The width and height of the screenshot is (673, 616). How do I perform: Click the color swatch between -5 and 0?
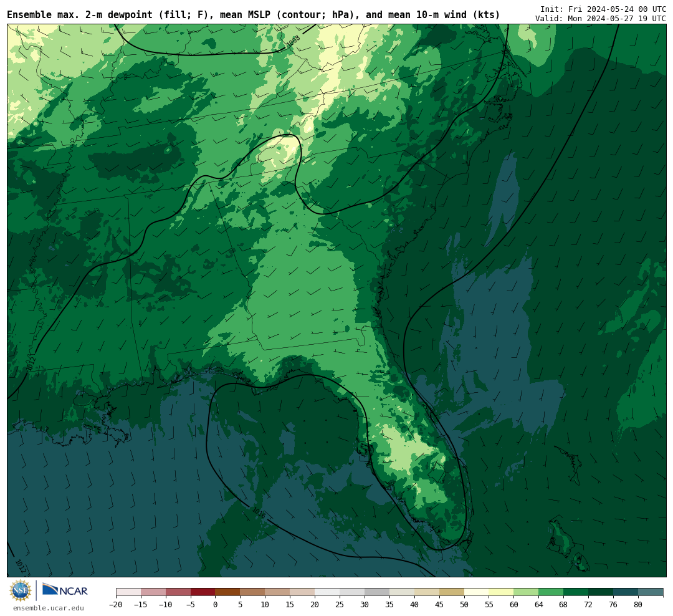pyautogui.click(x=203, y=592)
